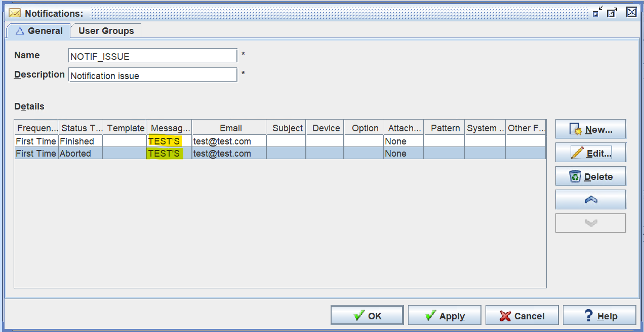Select the Aborted status cell
Image resolution: width=644 pixels, height=332 pixels.
[x=80, y=153]
